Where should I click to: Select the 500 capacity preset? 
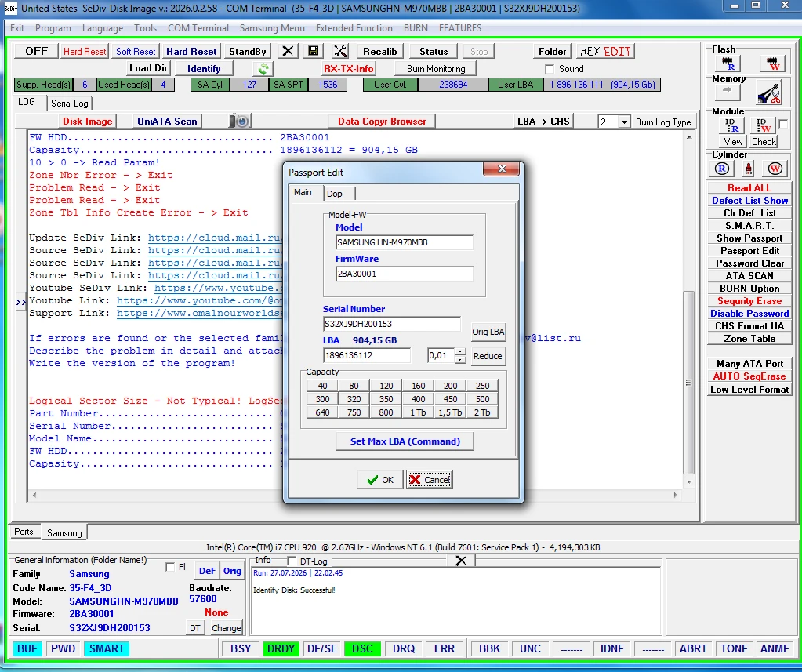[482, 399]
